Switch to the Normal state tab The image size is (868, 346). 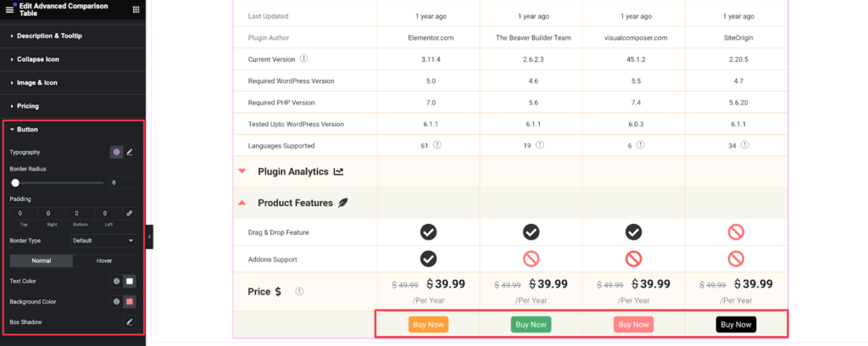click(x=42, y=260)
